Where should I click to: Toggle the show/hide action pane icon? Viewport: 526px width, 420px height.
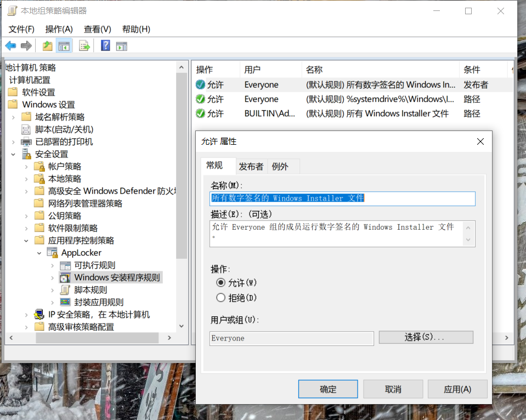coord(121,46)
